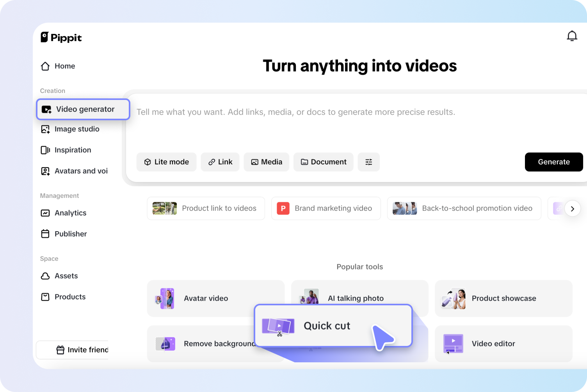Open the Product showcase tool
587x392 pixels.
tap(504, 298)
